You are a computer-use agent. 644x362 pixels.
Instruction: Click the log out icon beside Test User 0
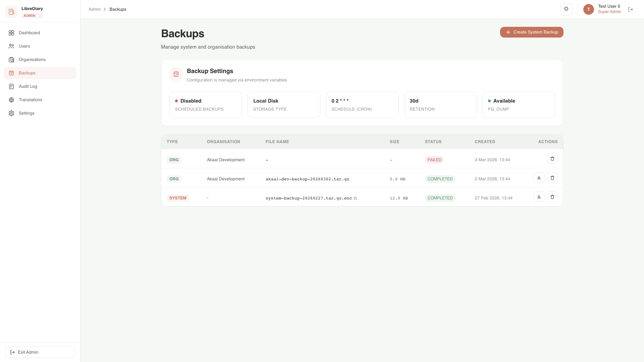[x=631, y=9]
